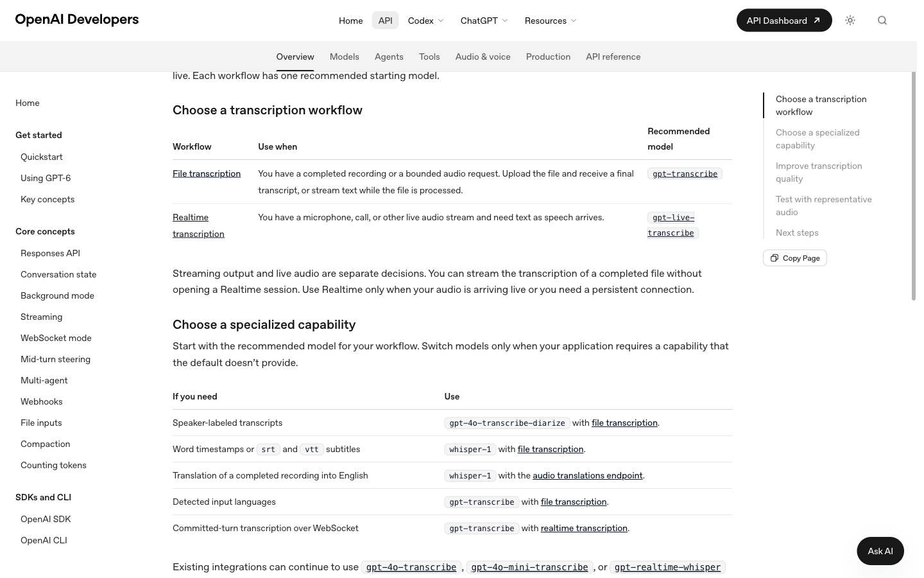This screenshot has height=578, width=924.
Task: Switch to the Models tab
Action: coord(345,57)
